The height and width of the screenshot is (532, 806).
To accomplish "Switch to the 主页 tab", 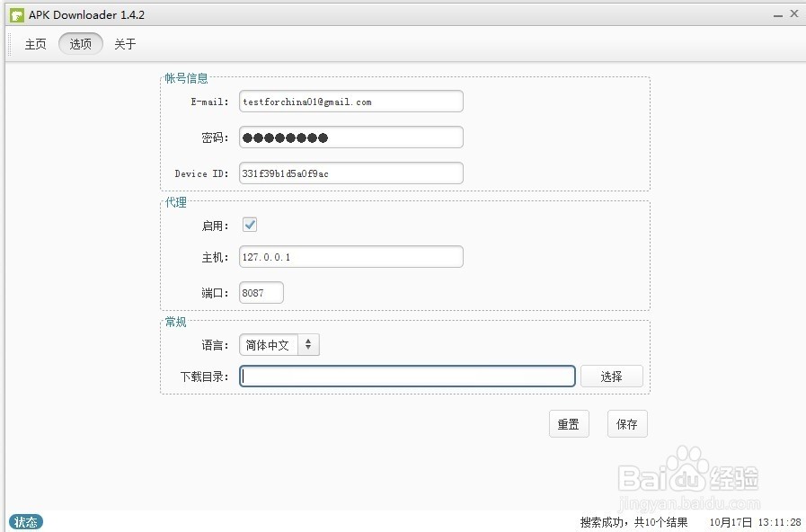I will point(35,44).
